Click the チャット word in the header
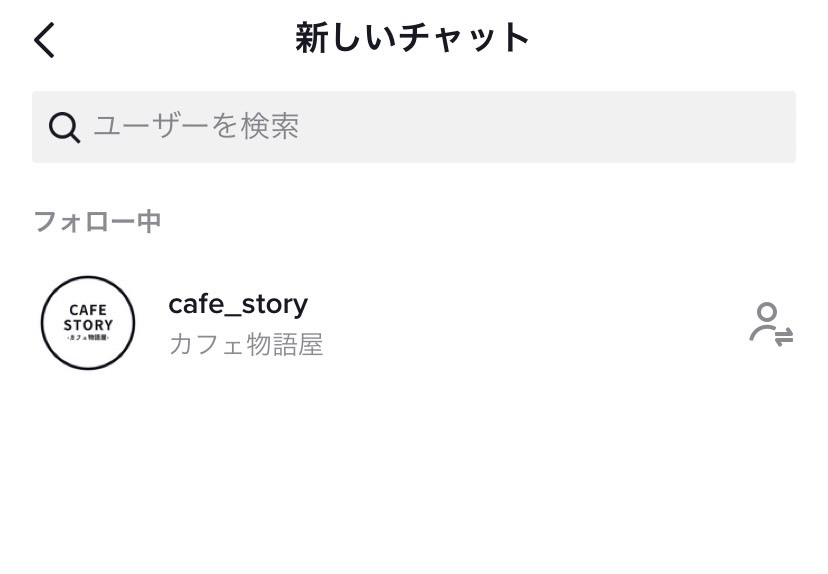This screenshot has width=828, height=574. 464,38
